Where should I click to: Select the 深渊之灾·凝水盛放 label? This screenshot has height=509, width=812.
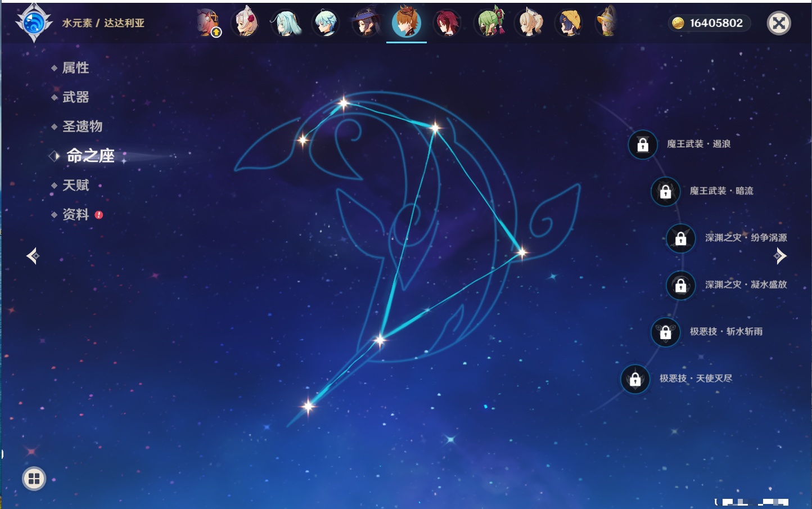746,285
